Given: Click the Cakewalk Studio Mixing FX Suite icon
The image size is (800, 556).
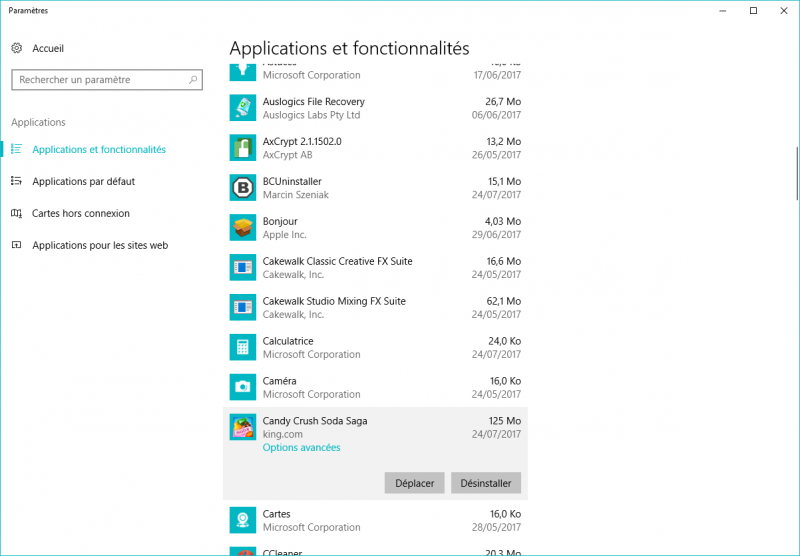Looking at the screenshot, I should pyautogui.click(x=243, y=307).
